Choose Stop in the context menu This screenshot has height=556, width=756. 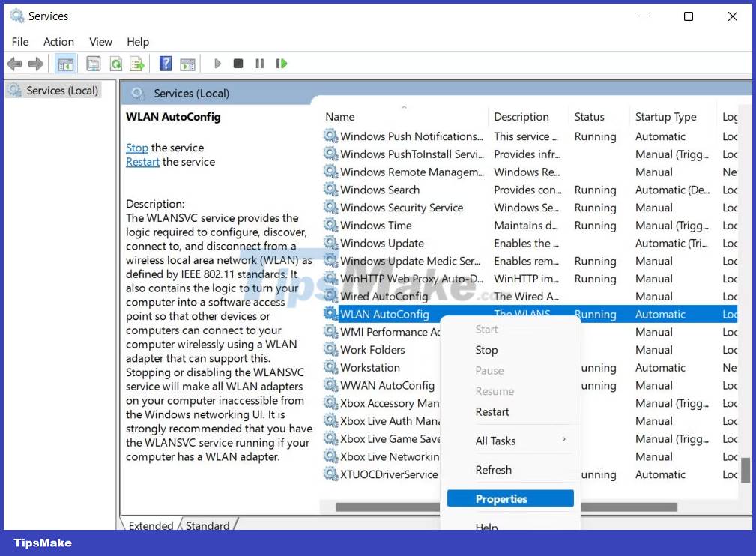510,350
